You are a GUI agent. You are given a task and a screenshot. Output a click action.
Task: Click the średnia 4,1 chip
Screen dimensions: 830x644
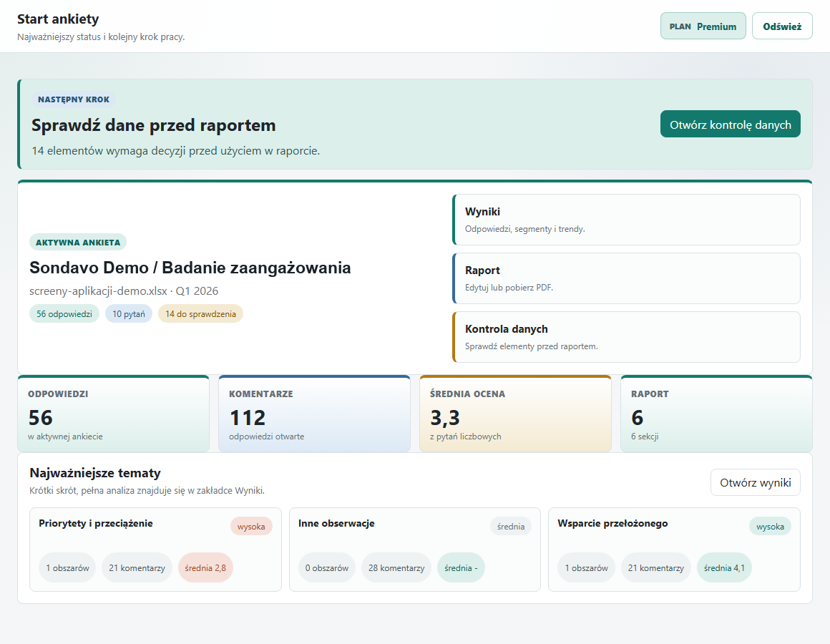click(724, 568)
